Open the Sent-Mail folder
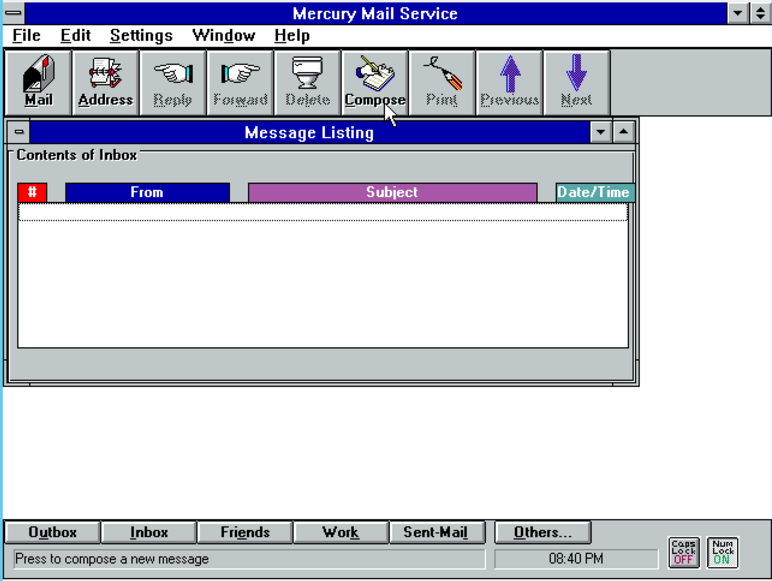The width and height of the screenshot is (772, 581). tap(436, 532)
